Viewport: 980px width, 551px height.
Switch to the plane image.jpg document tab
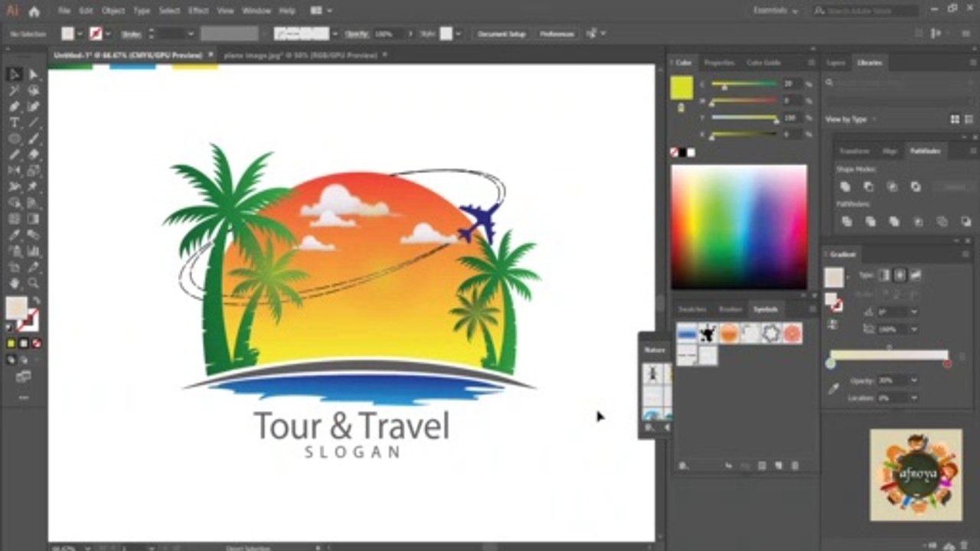tap(300, 55)
